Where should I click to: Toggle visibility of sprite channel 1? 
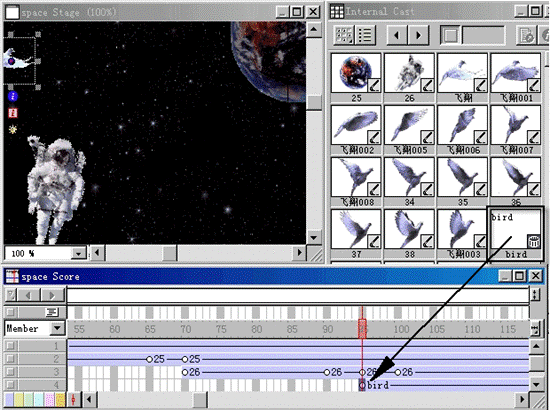pyautogui.click(x=11, y=346)
